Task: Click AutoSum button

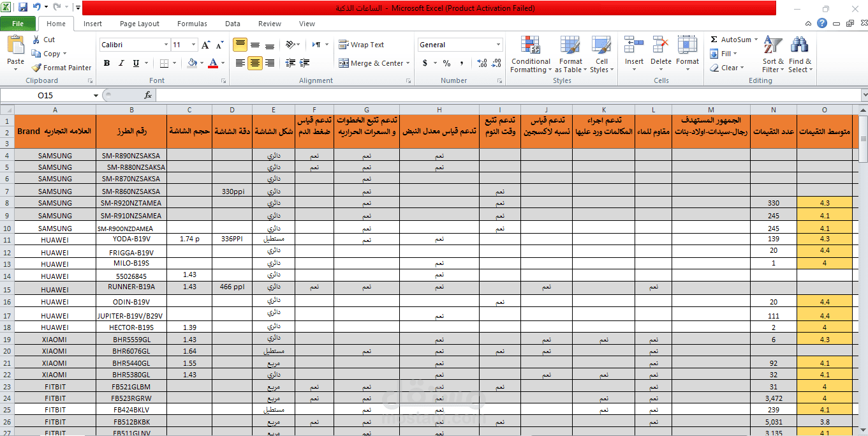Action: (x=730, y=40)
